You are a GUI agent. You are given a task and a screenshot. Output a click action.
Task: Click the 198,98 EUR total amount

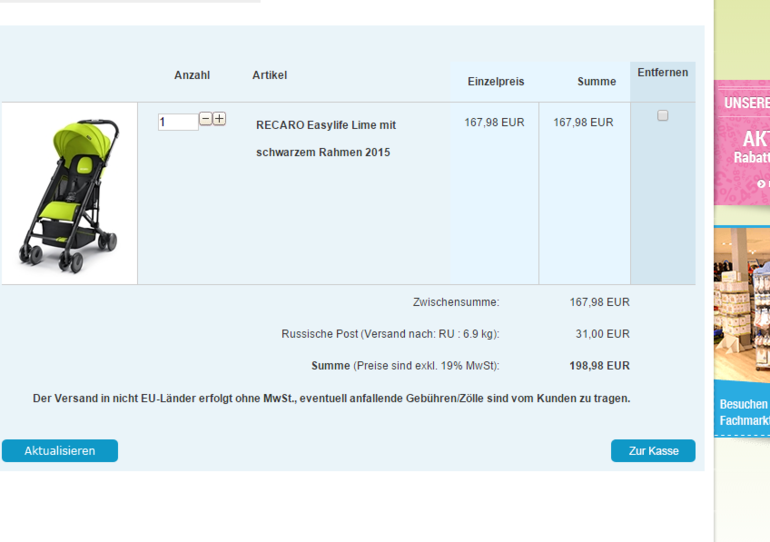599,366
